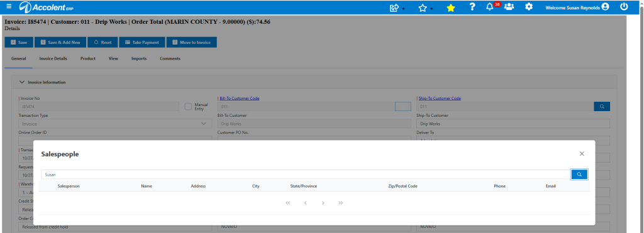The width and height of the screenshot is (644, 233).
Task: Open help via question mark icon
Action: [x=472, y=7]
